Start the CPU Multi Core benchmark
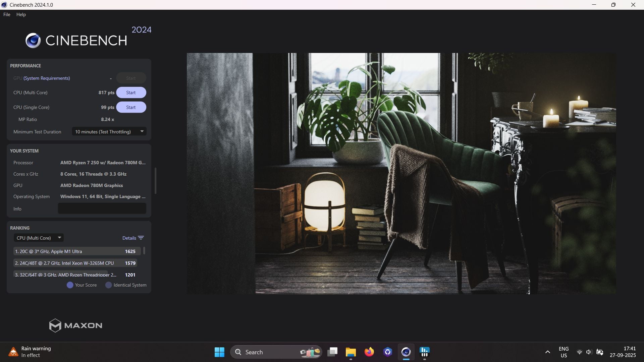 131,93
